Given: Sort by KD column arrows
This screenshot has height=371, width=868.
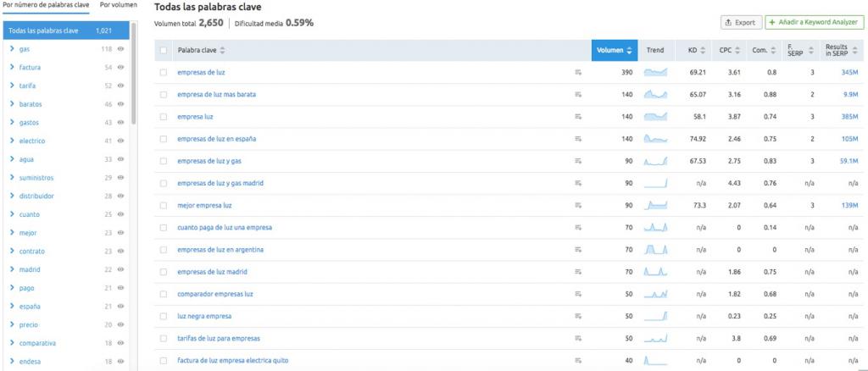Looking at the screenshot, I should [703, 50].
